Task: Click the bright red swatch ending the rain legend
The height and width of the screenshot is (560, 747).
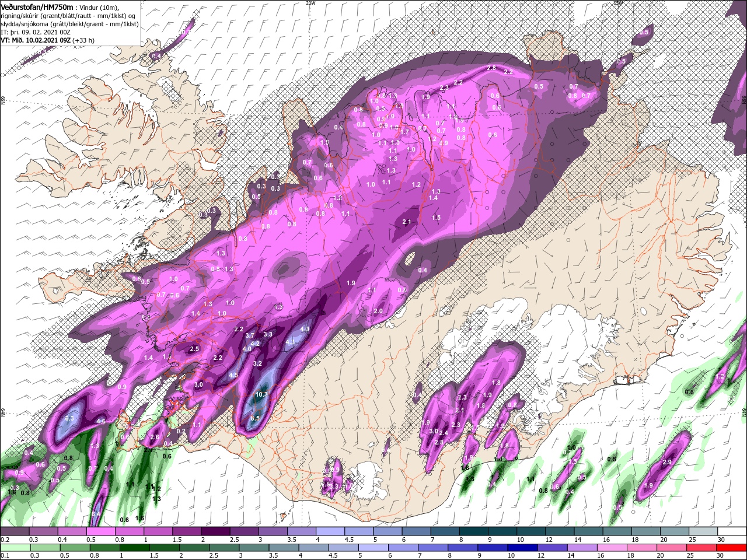Action: pyautogui.click(x=731, y=547)
